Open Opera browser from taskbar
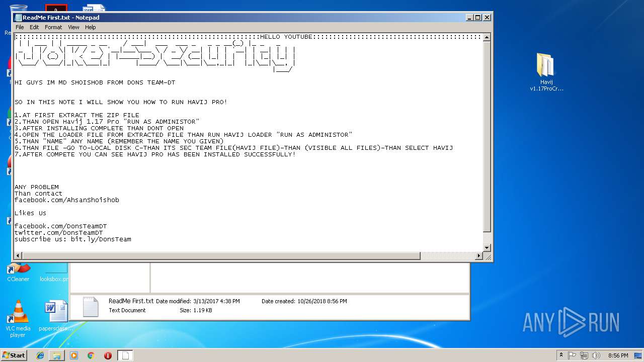 click(108, 355)
